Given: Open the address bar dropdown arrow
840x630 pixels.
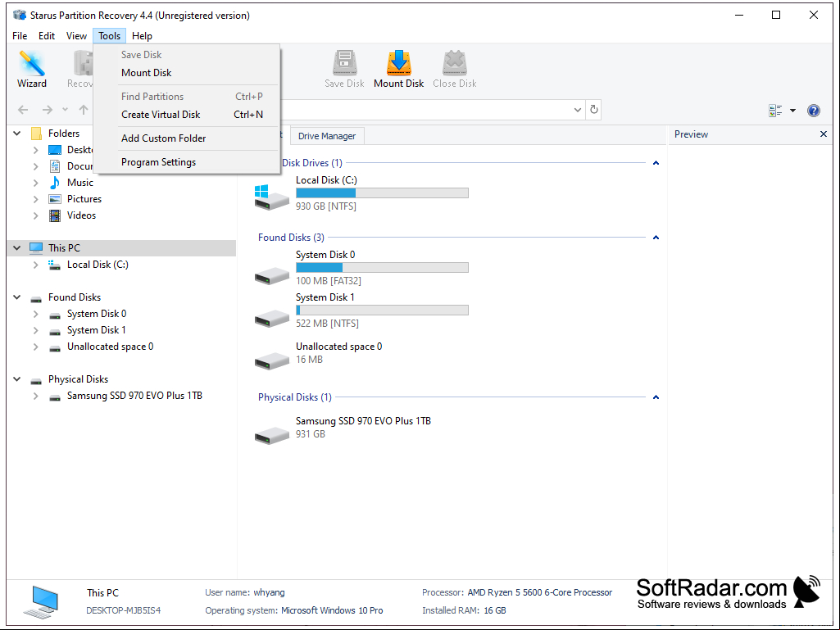Looking at the screenshot, I should [578, 110].
